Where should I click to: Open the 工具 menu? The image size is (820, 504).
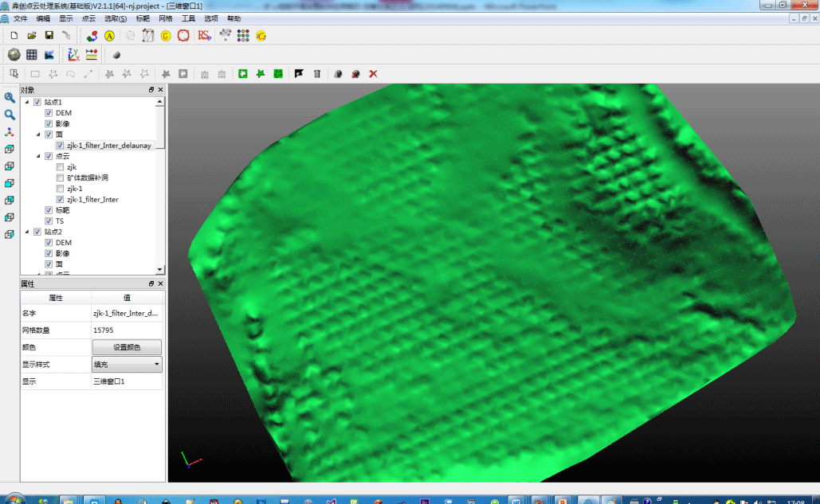tap(188, 18)
